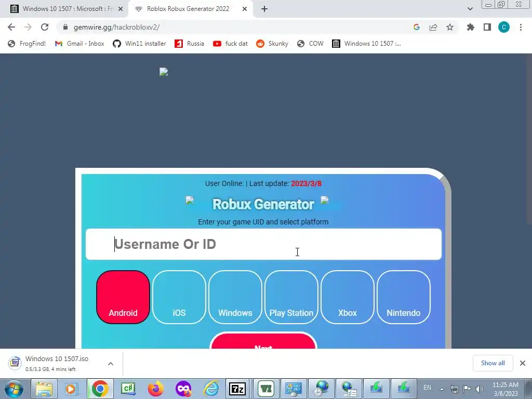
Task: Open the Russia bookmark
Action: tap(189, 44)
